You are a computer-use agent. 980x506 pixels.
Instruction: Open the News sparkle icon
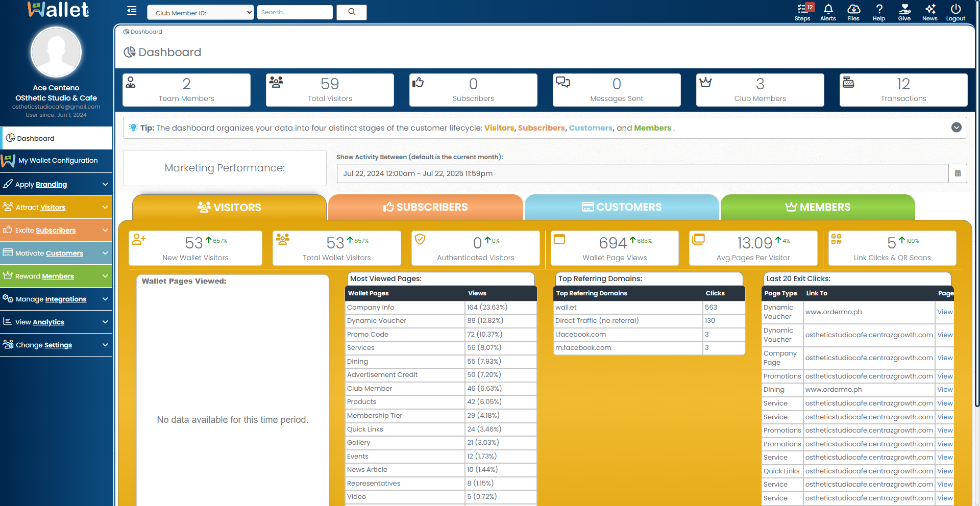coord(930,12)
